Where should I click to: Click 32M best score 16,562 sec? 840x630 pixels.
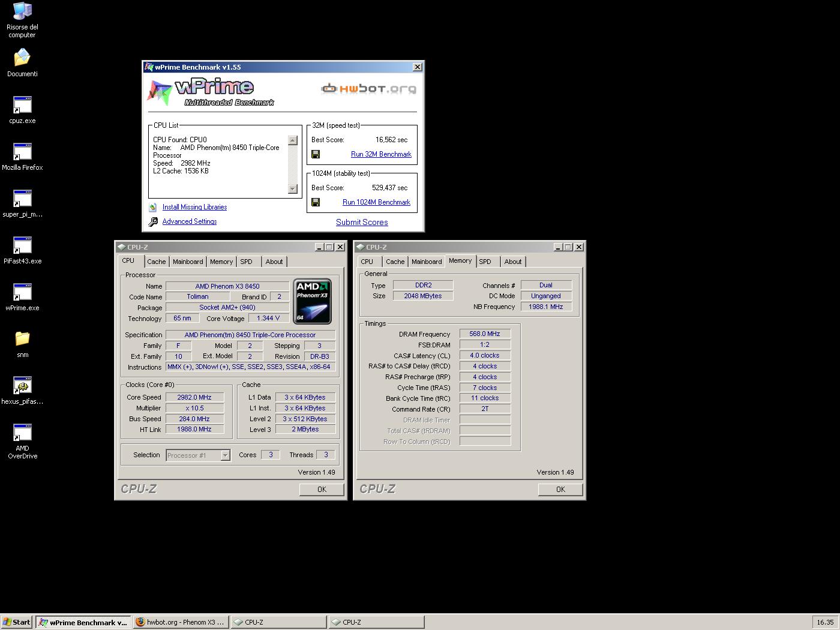pyautogui.click(x=391, y=140)
